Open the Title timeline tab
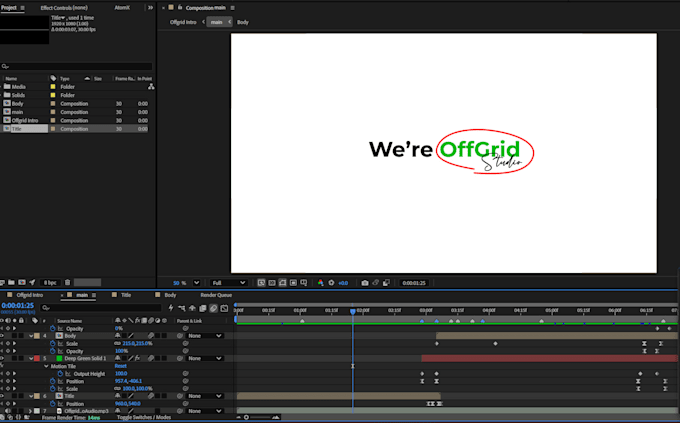680x423 pixels. click(x=126, y=295)
